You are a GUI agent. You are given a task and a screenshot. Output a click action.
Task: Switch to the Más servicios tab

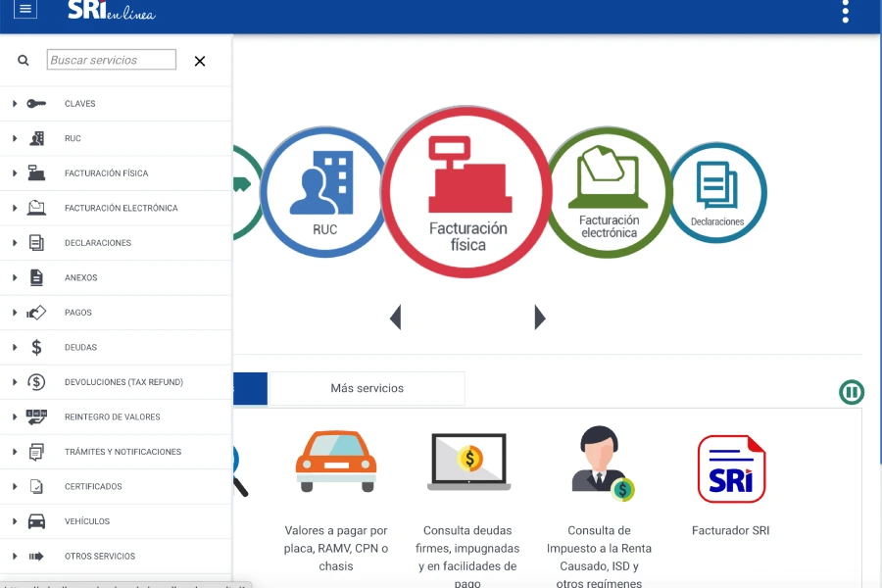point(367,388)
